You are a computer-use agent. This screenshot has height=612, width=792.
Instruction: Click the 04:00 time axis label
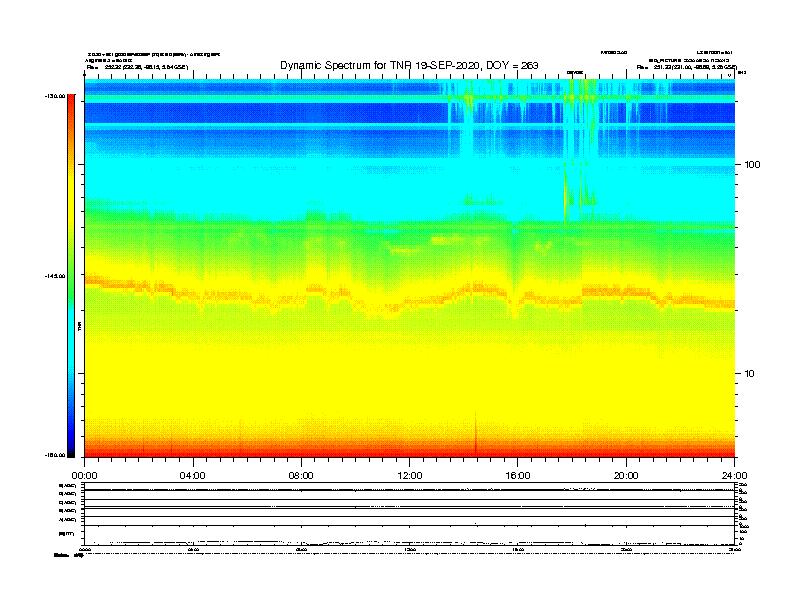tap(193, 476)
